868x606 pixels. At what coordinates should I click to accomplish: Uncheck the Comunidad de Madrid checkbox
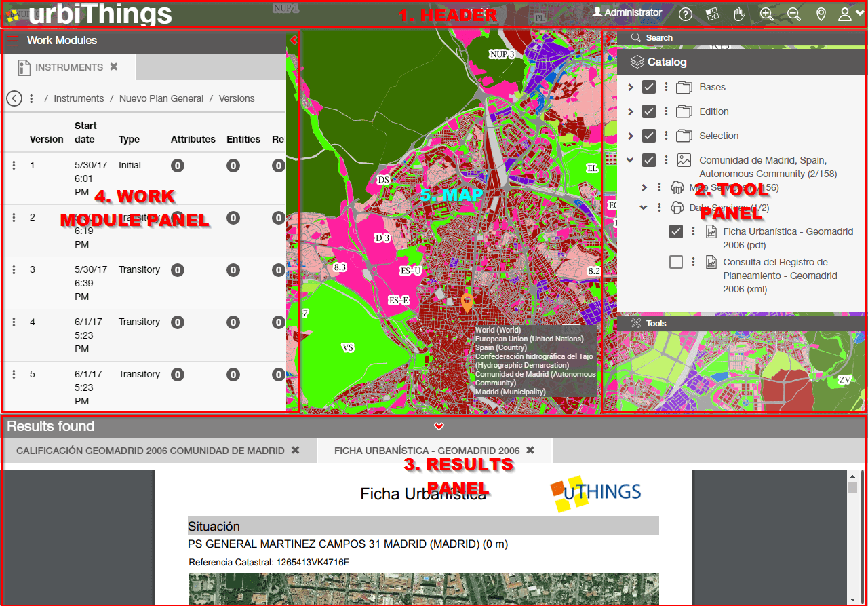[x=649, y=160]
